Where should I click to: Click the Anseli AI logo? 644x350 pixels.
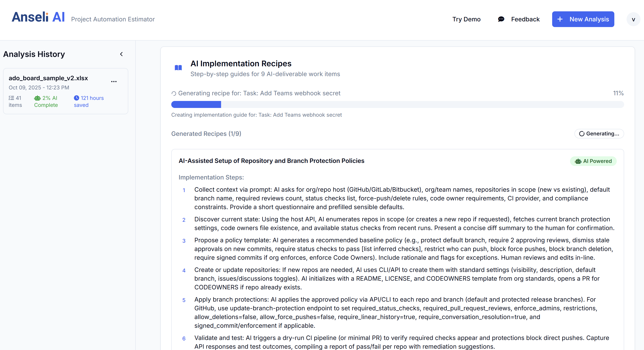pyautogui.click(x=38, y=17)
